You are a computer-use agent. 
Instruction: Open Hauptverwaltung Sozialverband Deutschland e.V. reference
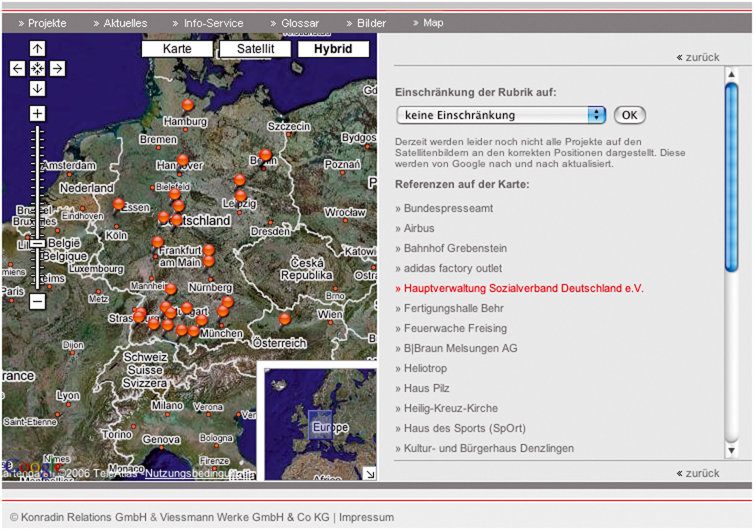(520, 288)
